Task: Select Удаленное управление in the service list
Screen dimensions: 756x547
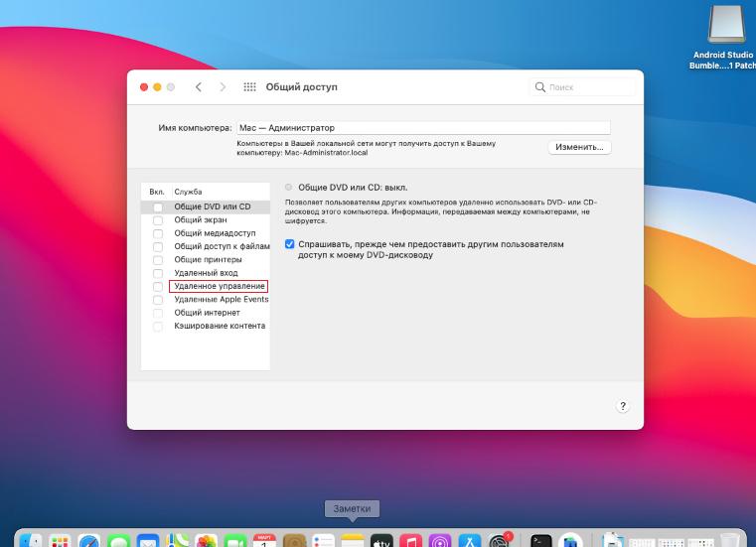Action: click(219, 286)
